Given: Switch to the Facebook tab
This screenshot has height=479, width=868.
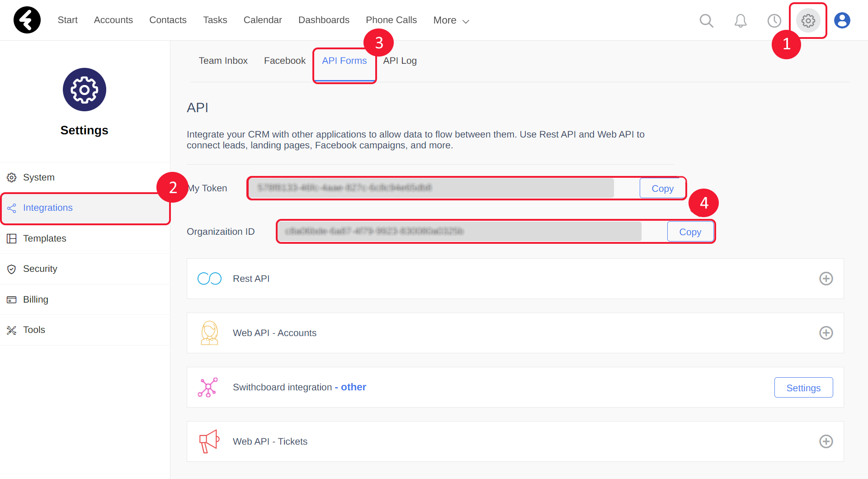Looking at the screenshot, I should (285, 61).
